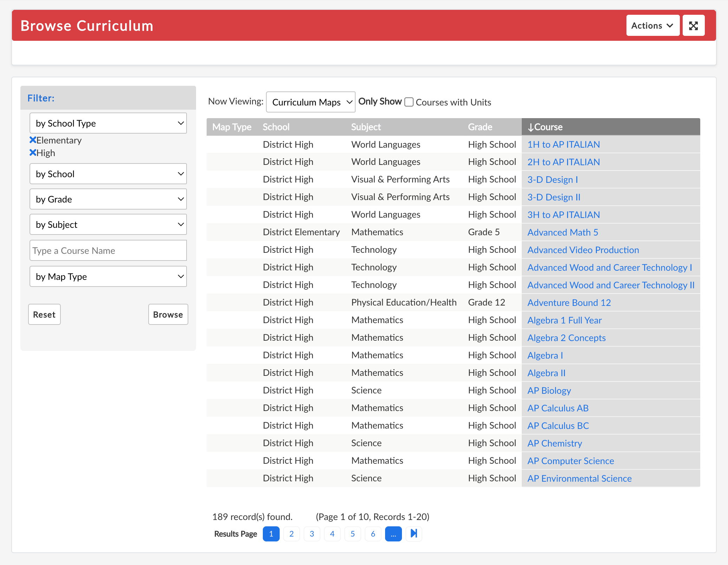This screenshot has width=728, height=565.
Task: Go to results page 2
Action: click(291, 534)
